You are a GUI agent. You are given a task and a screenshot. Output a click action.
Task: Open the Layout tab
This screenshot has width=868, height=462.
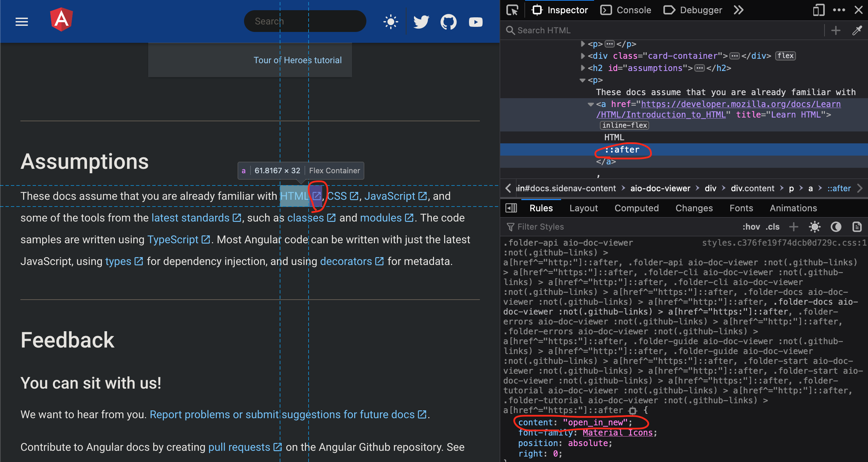(584, 208)
